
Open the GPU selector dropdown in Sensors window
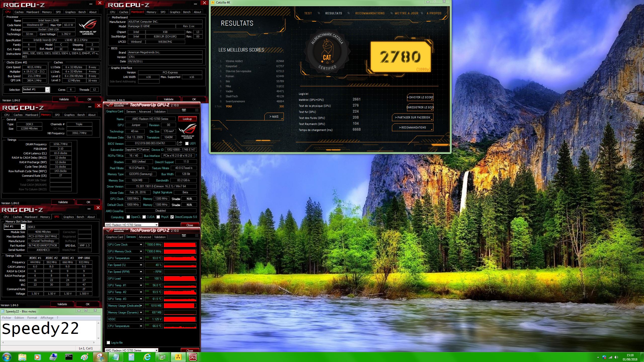click(156, 350)
